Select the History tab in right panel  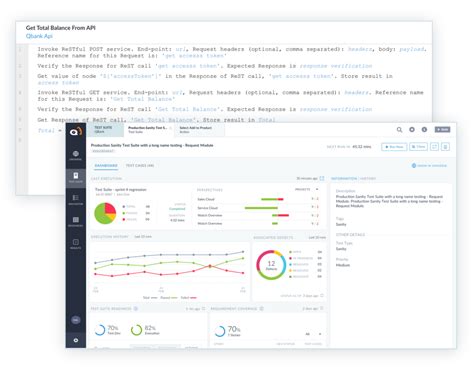point(368,179)
